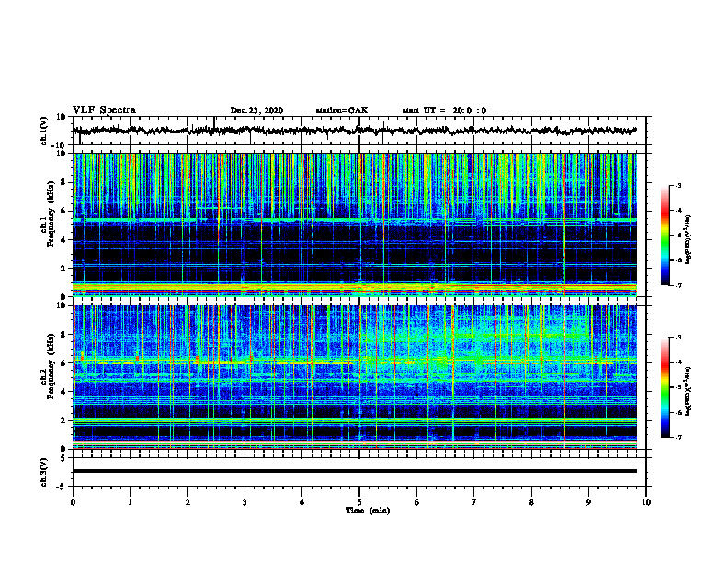Select the "Time (min)" axis label
This screenshot has width=728, height=563.
[368, 511]
